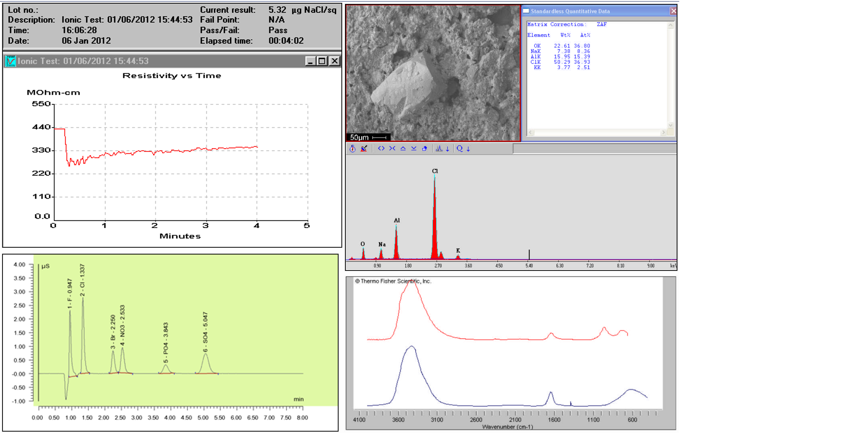Click scroll-up arrow in Quantitative Data panel
The width and height of the screenshot is (868, 433).
671,25
